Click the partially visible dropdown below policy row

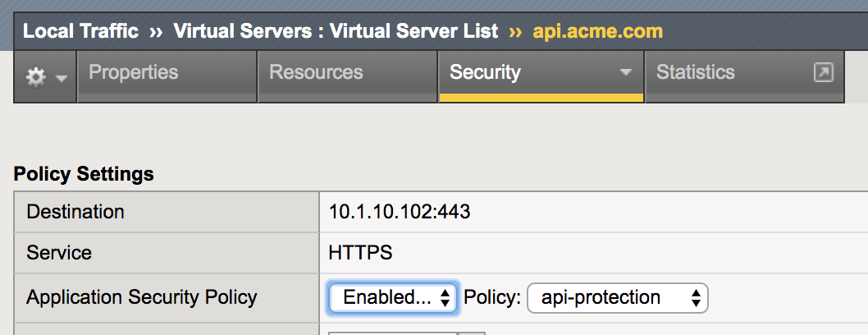pos(407,333)
